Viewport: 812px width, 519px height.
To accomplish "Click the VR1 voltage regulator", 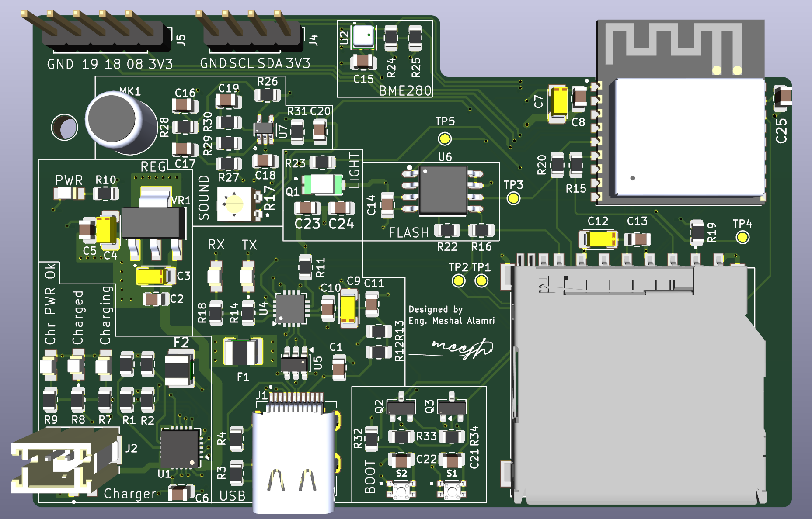I will click(x=154, y=223).
